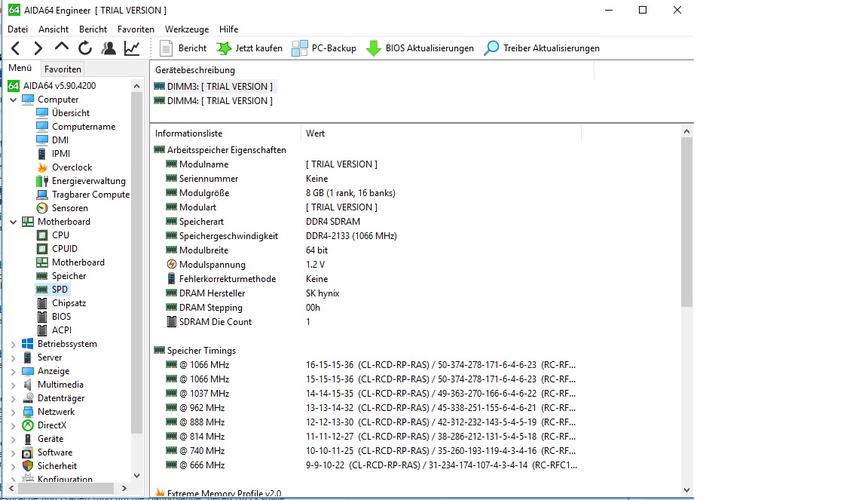The image size is (868, 500).
Task: Select the CPUID tree item
Action: point(57,249)
